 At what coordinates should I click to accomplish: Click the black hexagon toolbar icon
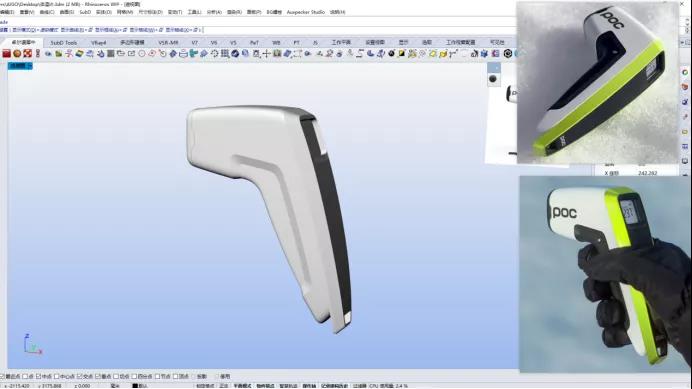(508, 53)
